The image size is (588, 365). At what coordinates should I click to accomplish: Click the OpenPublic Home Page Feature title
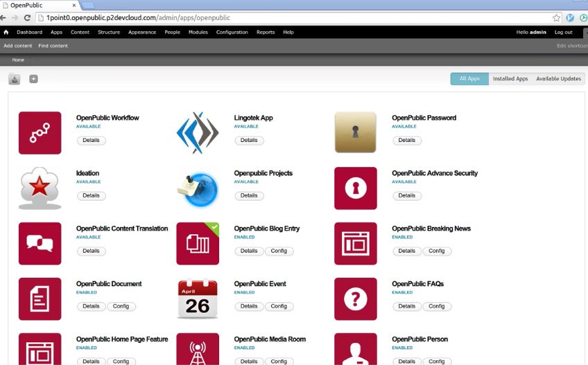122,339
